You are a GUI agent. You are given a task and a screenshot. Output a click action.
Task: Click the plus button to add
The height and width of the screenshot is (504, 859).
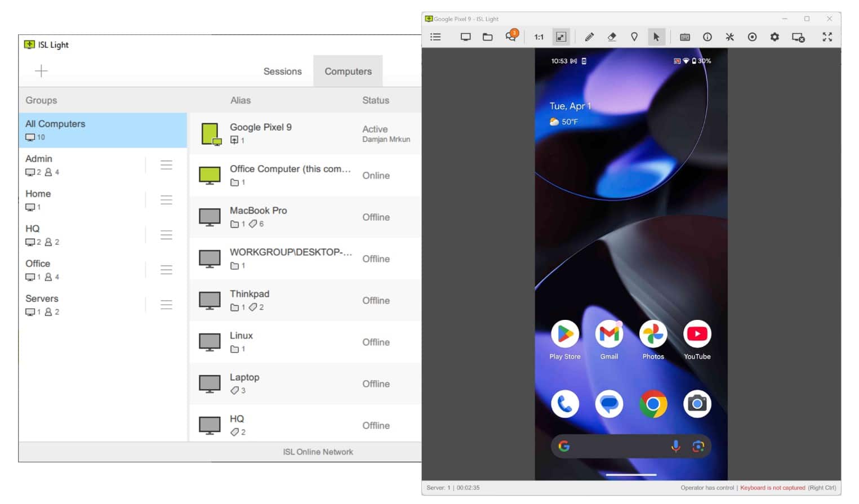click(41, 71)
